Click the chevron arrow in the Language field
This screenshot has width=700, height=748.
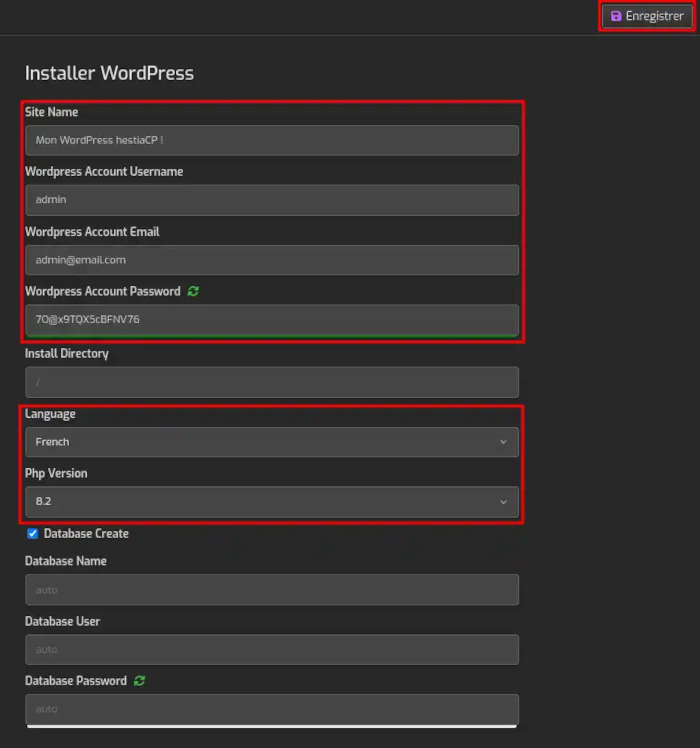tap(503, 442)
